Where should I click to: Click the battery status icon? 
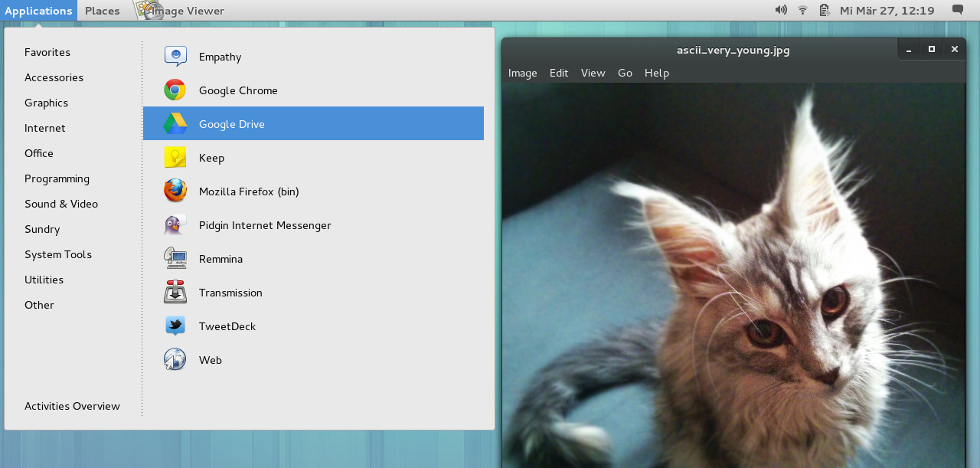[x=824, y=10]
